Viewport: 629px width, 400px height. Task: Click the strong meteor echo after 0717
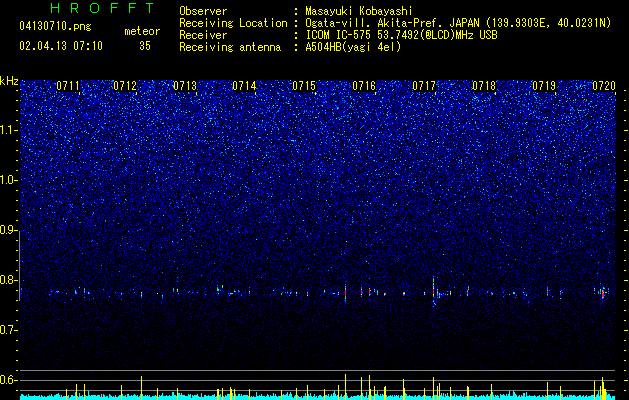[434, 291]
